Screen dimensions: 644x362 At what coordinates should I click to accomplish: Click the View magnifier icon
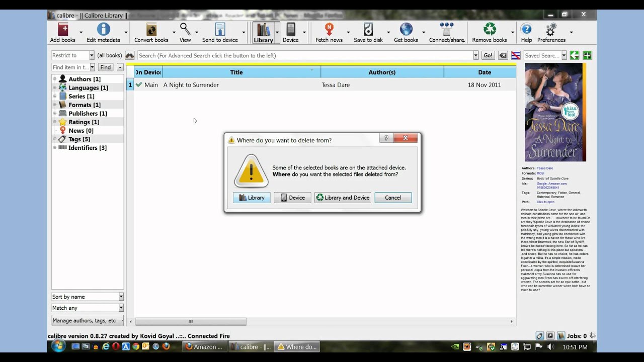tap(185, 30)
